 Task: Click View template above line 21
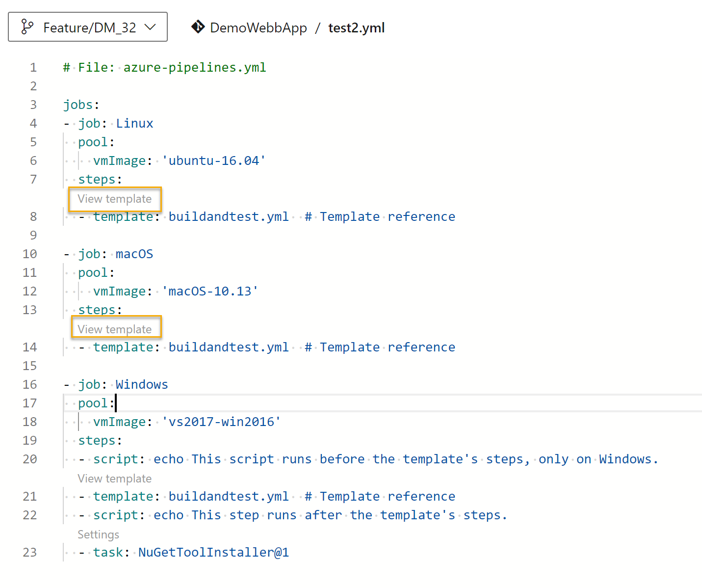pos(114,478)
